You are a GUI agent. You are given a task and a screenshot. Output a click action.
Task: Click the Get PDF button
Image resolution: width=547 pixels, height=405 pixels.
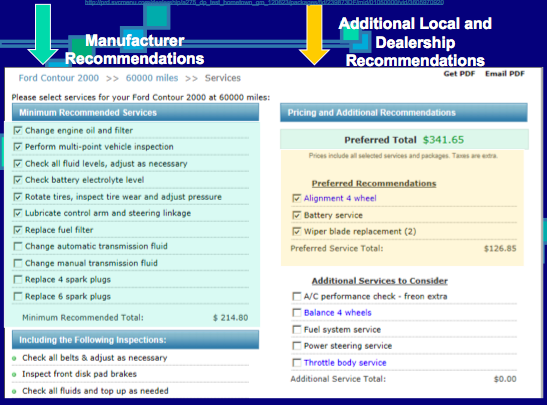[x=459, y=74]
